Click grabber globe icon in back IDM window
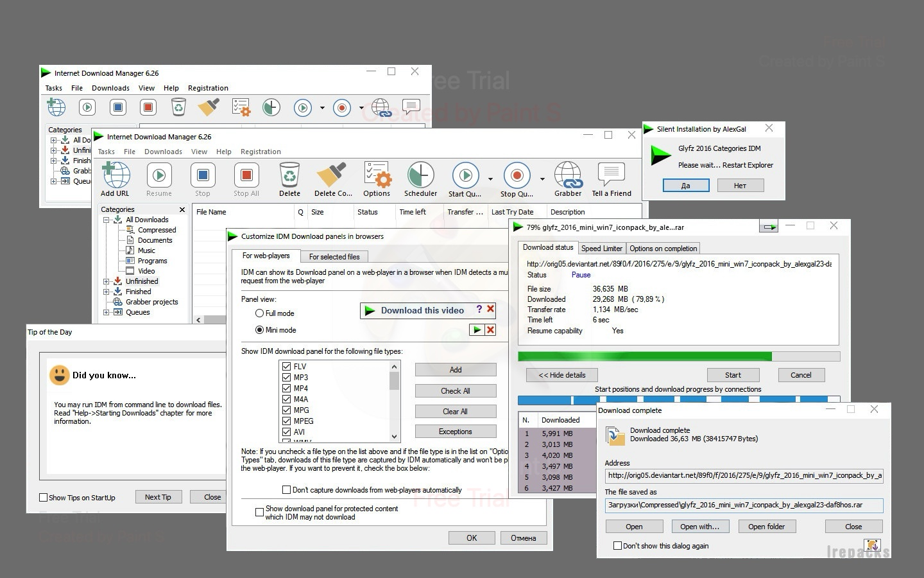Image resolution: width=924 pixels, height=578 pixels. click(x=381, y=107)
